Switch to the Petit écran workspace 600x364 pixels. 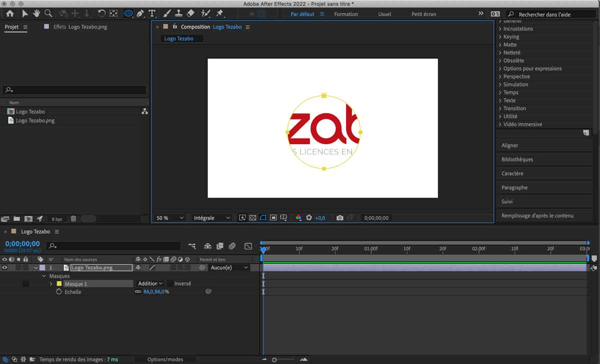tap(423, 14)
